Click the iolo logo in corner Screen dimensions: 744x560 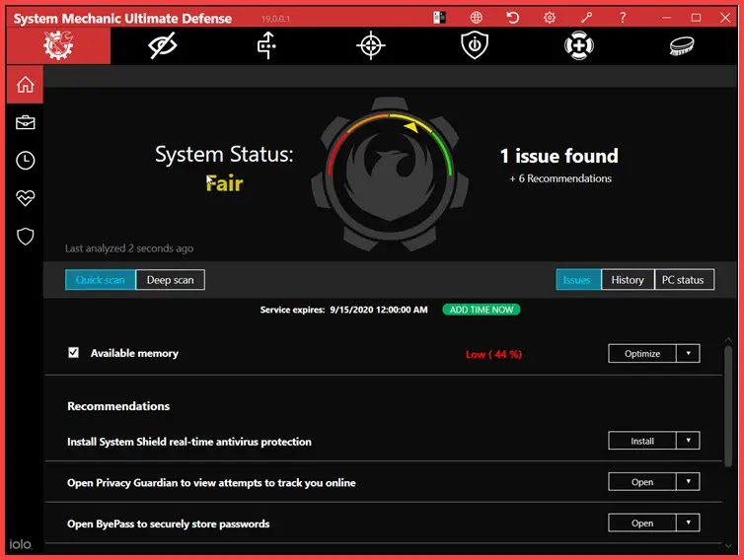[x=21, y=544]
